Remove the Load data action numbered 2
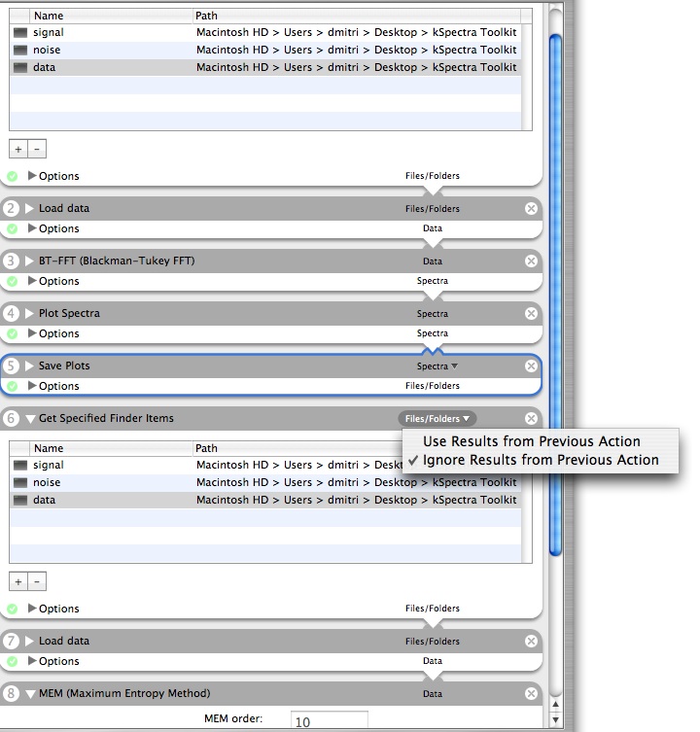 pos(531,209)
